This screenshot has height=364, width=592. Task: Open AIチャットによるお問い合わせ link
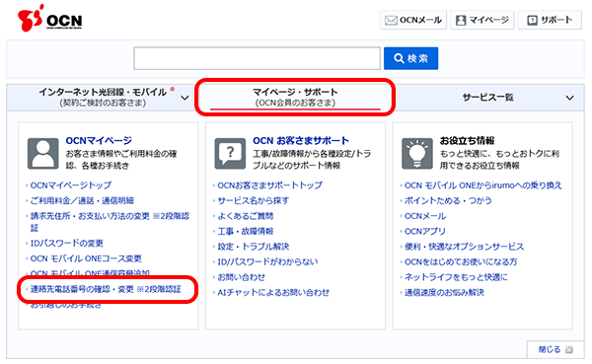tap(273, 293)
